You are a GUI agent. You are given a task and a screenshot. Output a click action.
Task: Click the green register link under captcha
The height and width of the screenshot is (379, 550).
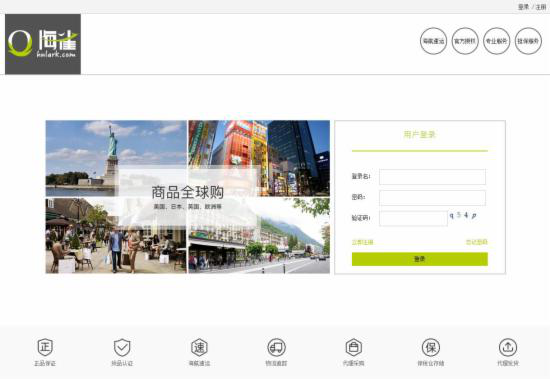point(363,242)
